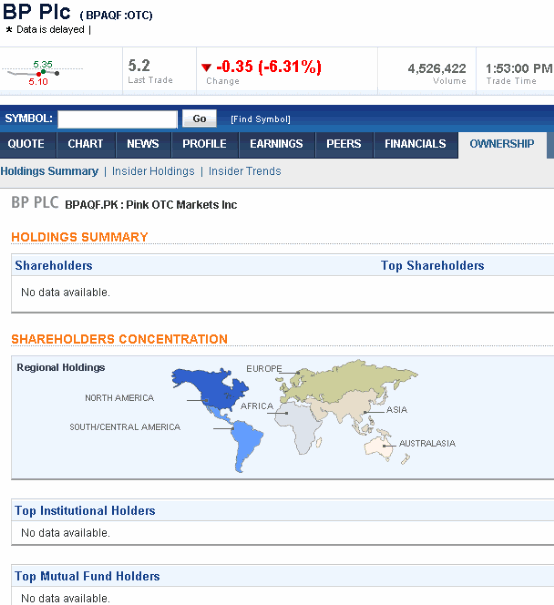Open the NEWS tab
This screenshot has width=554, height=605.
pos(143,145)
